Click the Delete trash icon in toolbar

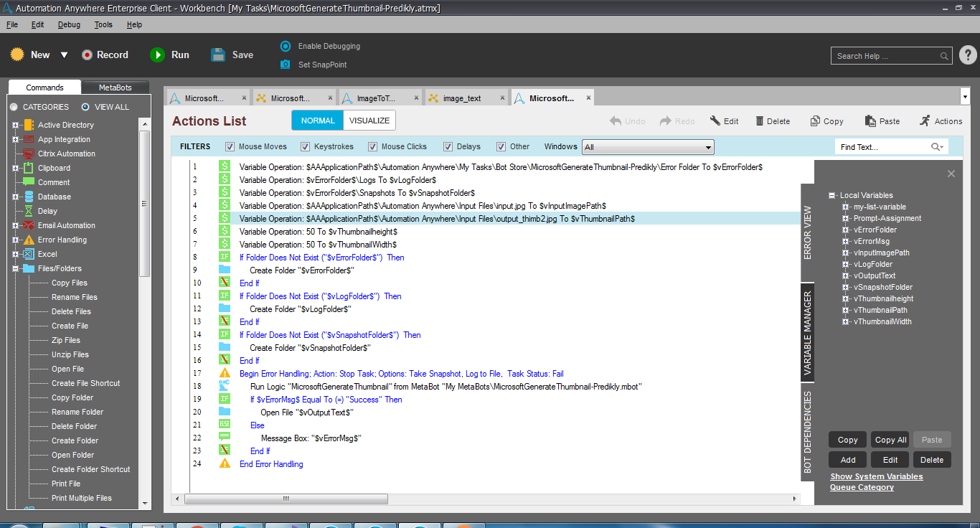(760, 121)
